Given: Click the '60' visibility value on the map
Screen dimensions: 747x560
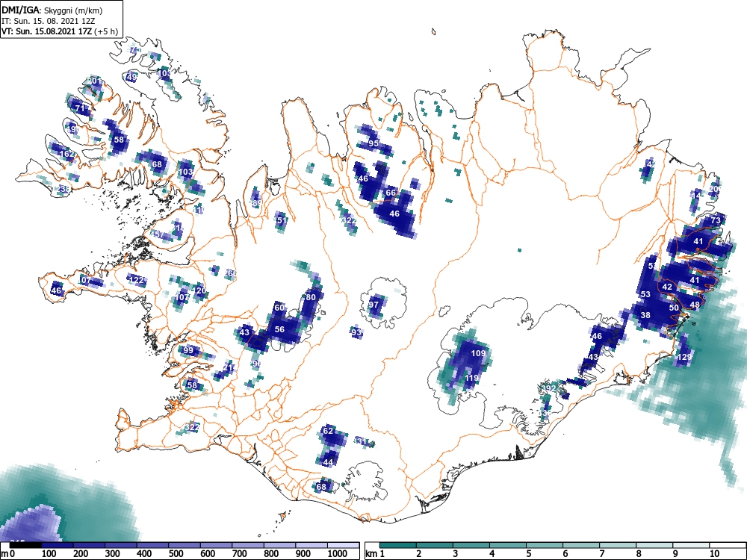Looking at the screenshot, I should tap(279, 308).
